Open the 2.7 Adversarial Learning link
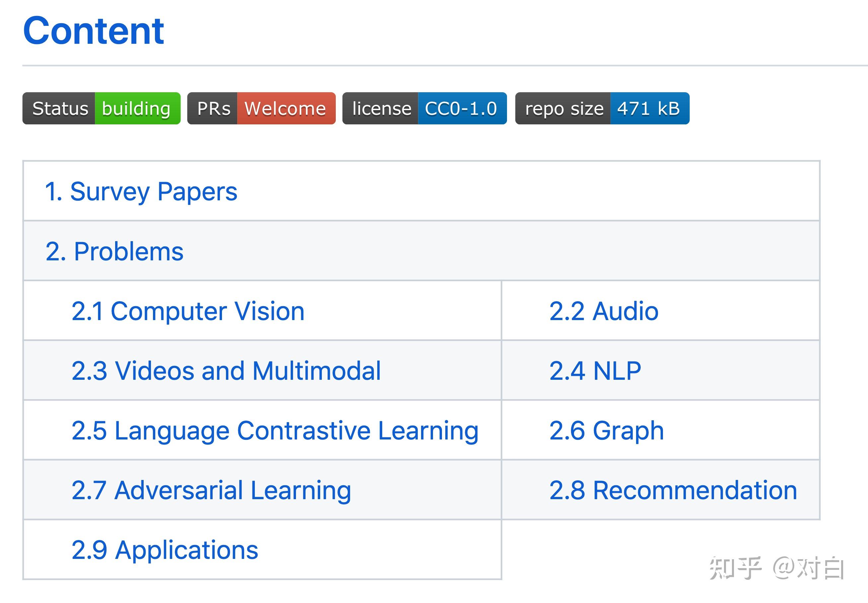This screenshot has height=603, width=868. click(x=211, y=490)
